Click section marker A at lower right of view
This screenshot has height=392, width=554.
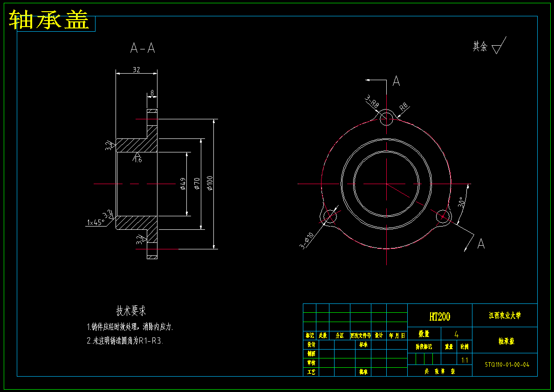pos(481,243)
